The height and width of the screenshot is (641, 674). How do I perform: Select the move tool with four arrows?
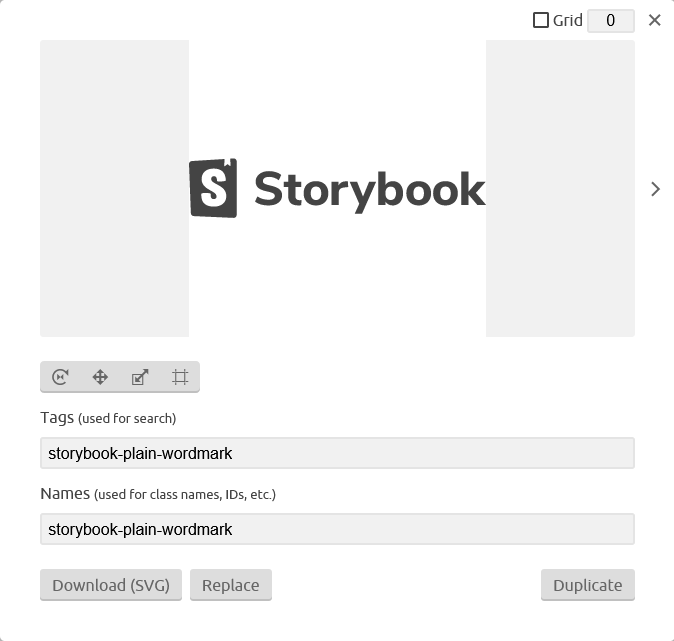(x=100, y=377)
